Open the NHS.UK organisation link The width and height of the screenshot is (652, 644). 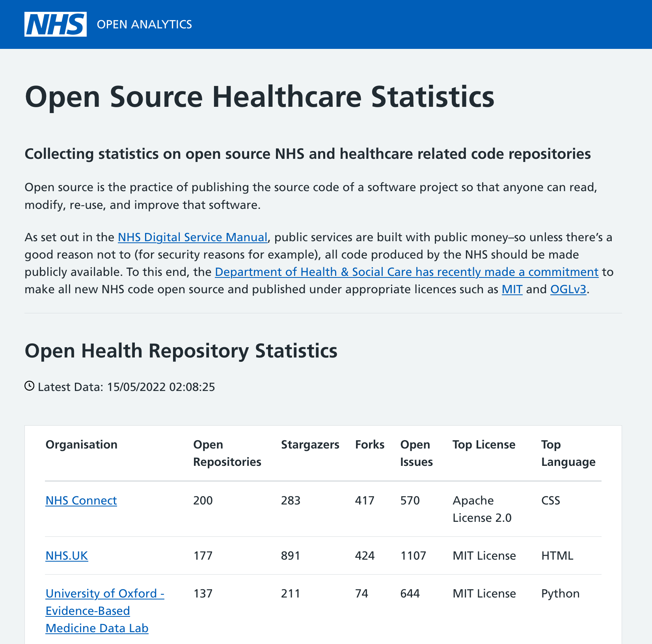click(x=67, y=556)
